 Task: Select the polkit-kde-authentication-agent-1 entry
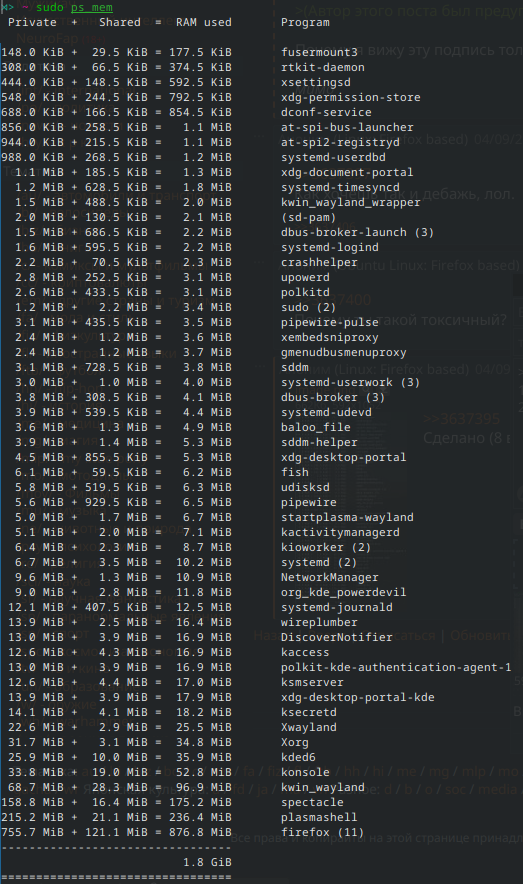tap(396, 668)
